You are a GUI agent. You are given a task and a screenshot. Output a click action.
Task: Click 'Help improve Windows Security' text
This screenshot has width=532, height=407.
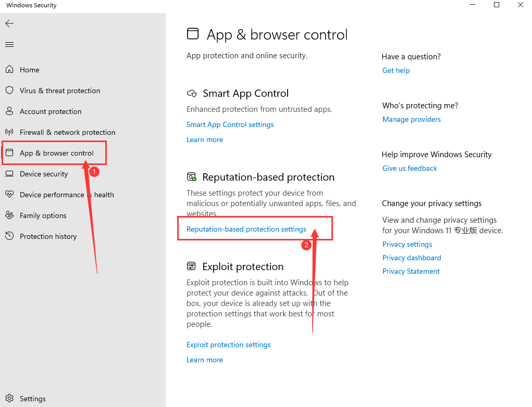coord(437,155)
